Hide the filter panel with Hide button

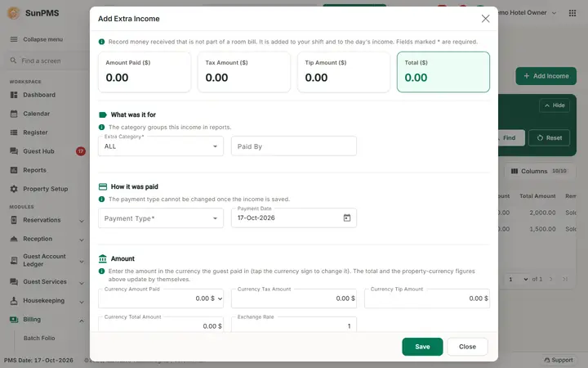pos(555,105)
